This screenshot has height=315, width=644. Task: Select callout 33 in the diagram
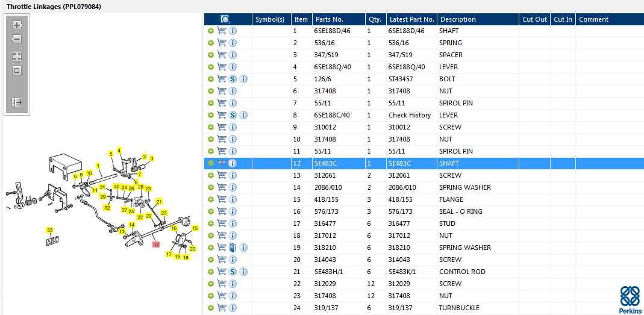(x=50, y=231)
